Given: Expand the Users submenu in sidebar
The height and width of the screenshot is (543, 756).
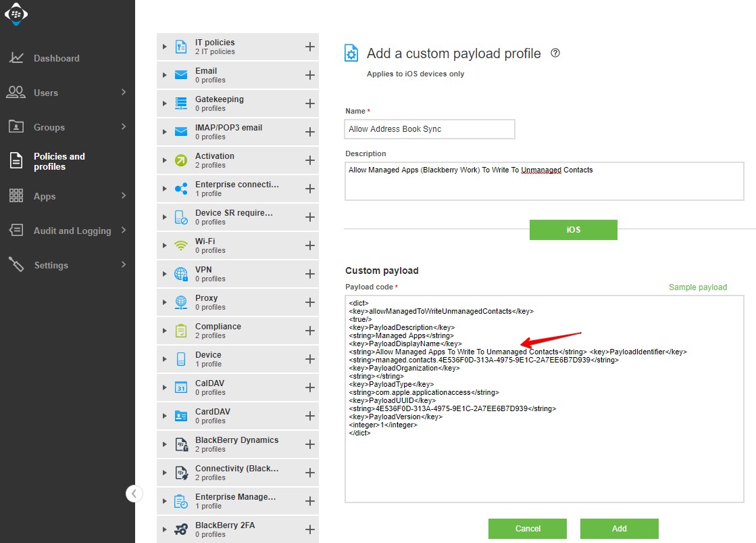Looking at the screenshot, I should click(x=124, y=92).
